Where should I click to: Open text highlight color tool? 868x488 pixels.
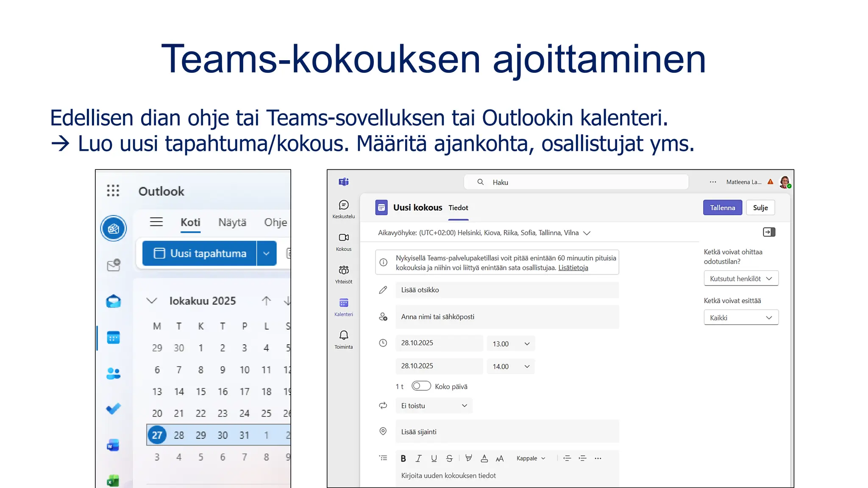pos(468,458)
